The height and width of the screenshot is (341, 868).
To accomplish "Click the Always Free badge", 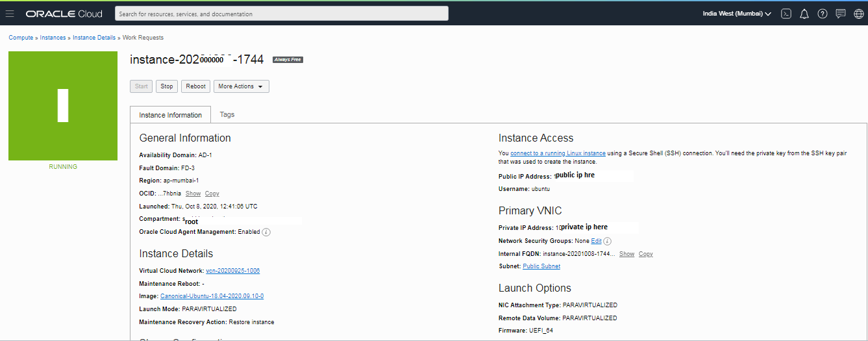I will coord(288,60).
